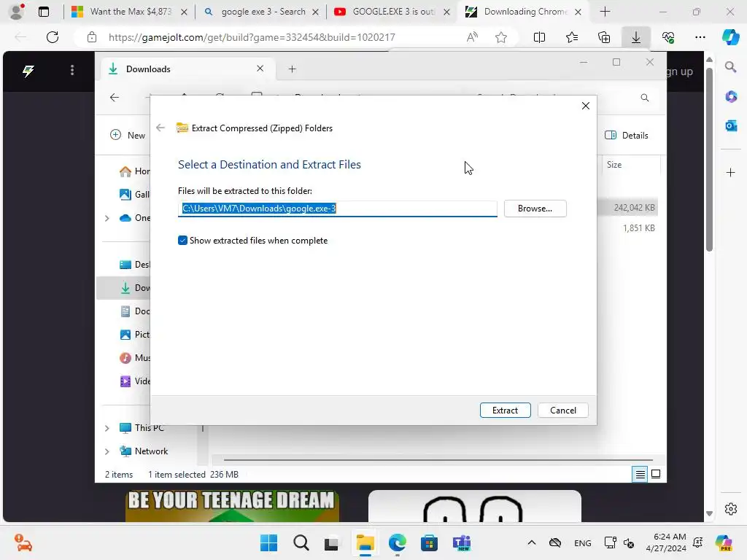Refresh the Game Jolt page

[x=53, y=37]
